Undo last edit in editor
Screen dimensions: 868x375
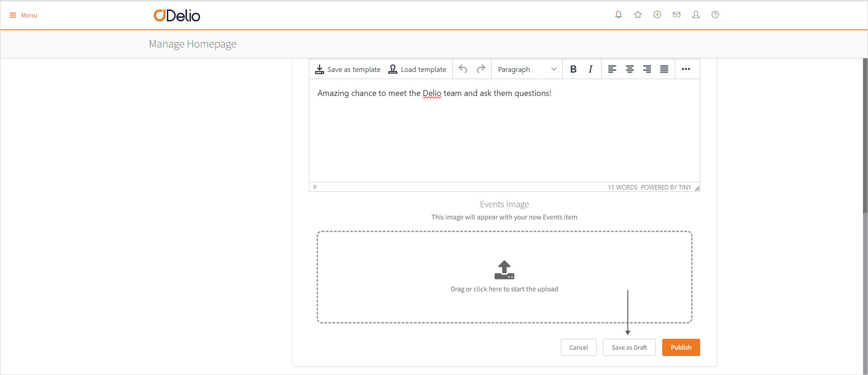click(463, 69)
